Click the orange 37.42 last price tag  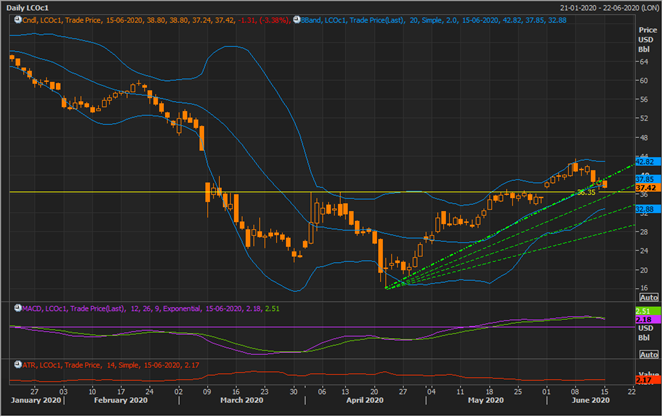[648, 187]
